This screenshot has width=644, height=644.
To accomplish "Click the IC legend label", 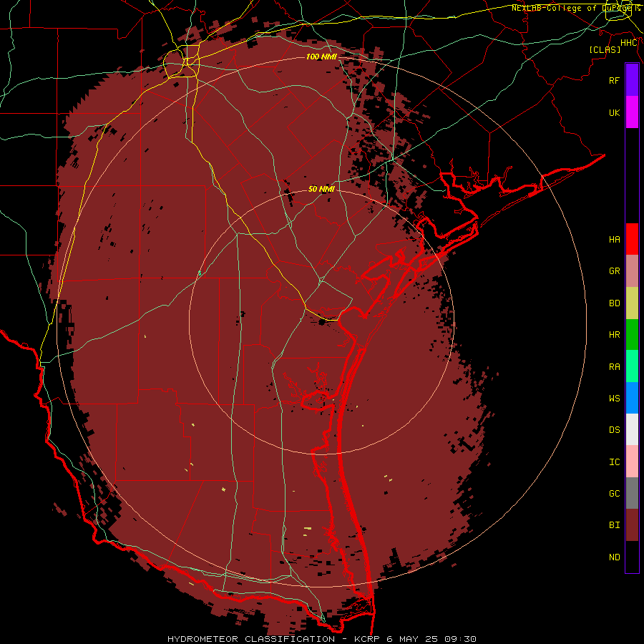I will coord(614,462).
